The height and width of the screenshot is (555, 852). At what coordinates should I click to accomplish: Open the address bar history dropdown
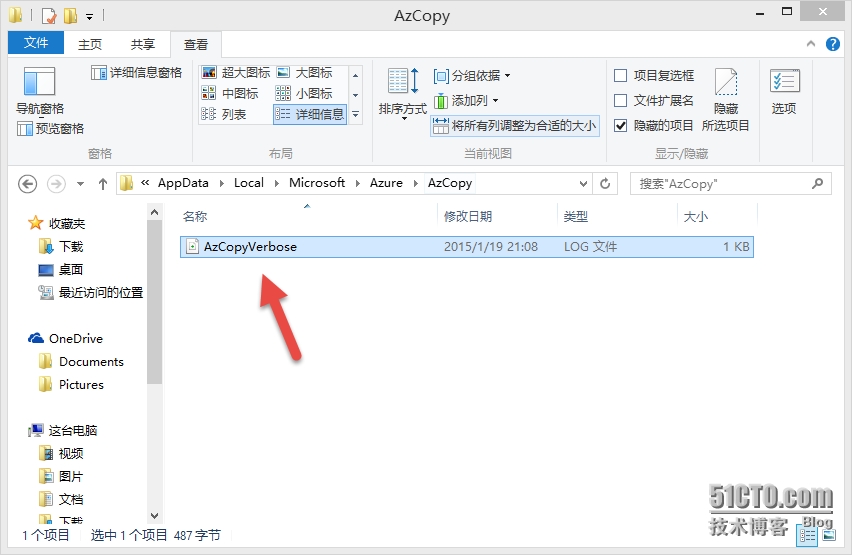(x=583, y=184)
